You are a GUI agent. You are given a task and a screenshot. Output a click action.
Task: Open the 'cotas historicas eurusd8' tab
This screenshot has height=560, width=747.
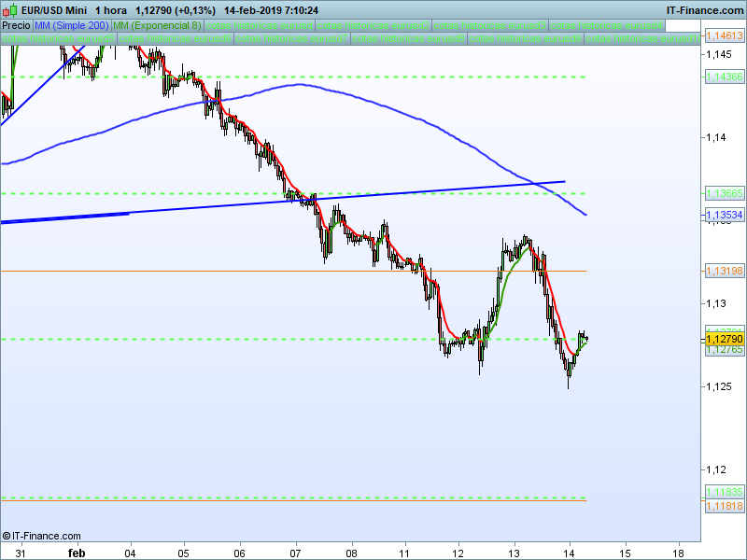pyautogui.click(x=408, y=38)
